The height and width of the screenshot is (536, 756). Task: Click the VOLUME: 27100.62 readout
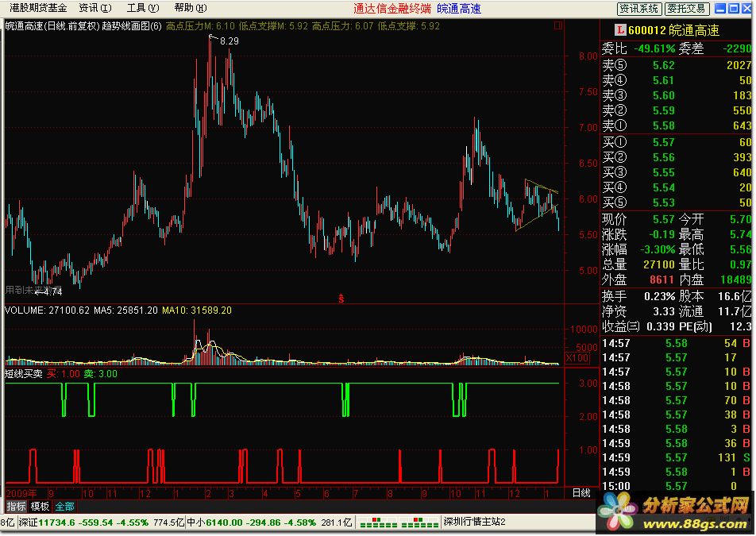pos(48,310)
